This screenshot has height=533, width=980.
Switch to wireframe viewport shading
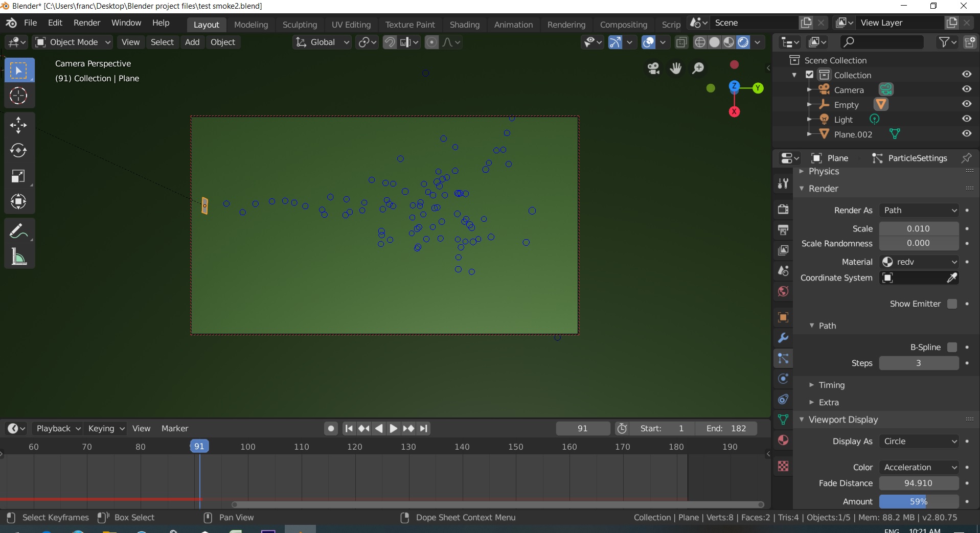[x=700, y=42]
